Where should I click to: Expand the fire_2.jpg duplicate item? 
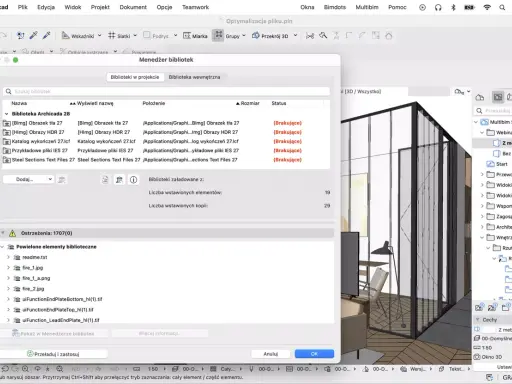[x=9, y=289]
